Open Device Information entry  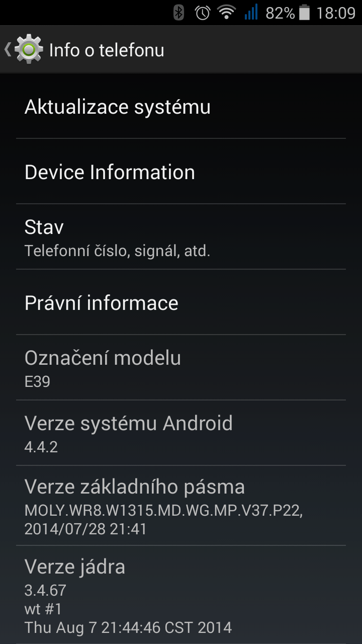click(x=181, y=172)
